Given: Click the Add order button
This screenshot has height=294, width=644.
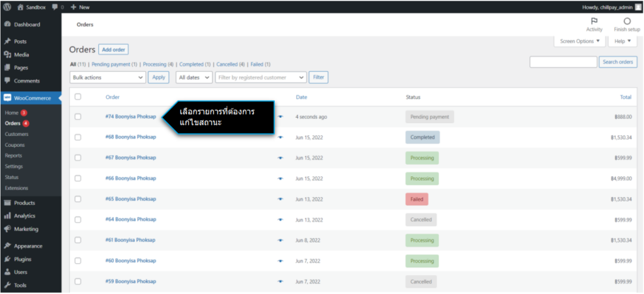Looking at the screenshot, I should pyautogui.click(x=113, y=49).
